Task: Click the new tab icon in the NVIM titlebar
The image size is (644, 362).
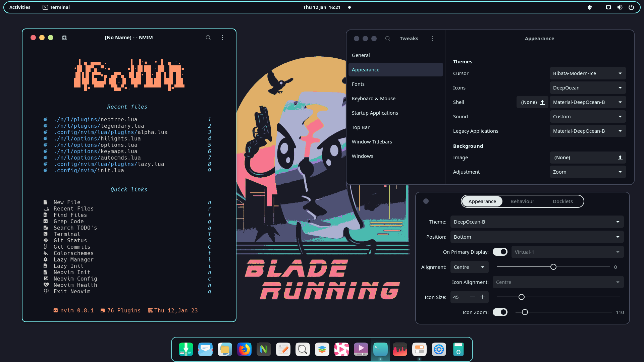Action: point(64,38)
